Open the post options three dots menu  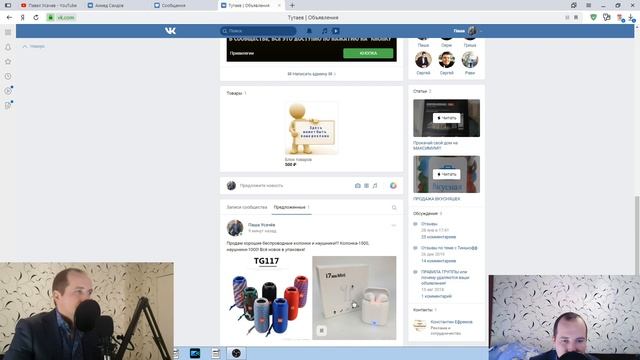(393, 225)
